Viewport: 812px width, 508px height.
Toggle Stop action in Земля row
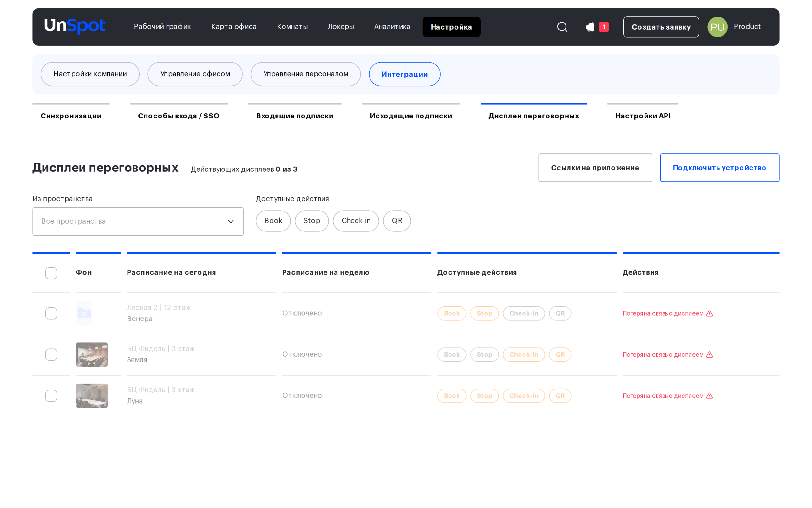[x=485, y=354]
